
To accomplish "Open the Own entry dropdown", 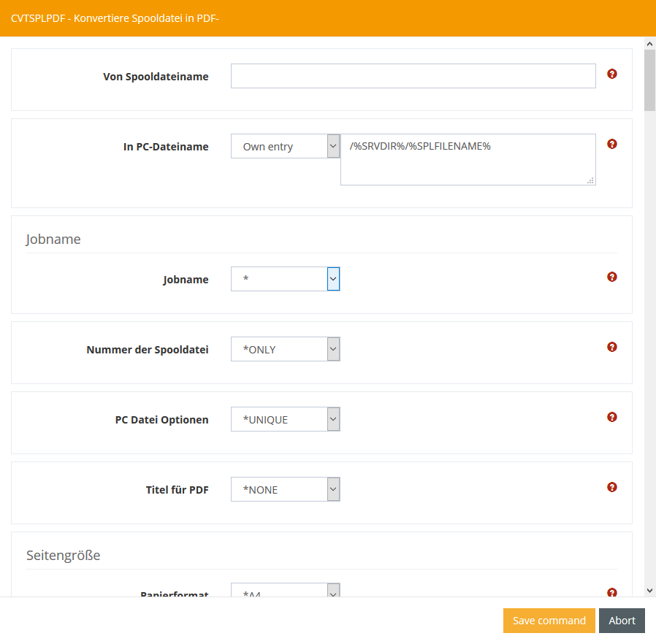I will coord(285,146).
